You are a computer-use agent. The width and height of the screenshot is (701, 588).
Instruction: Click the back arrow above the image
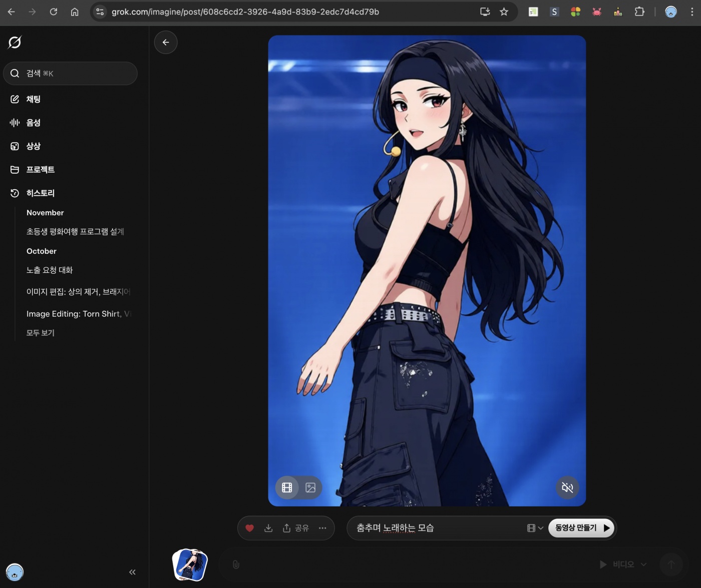point(166,43)
